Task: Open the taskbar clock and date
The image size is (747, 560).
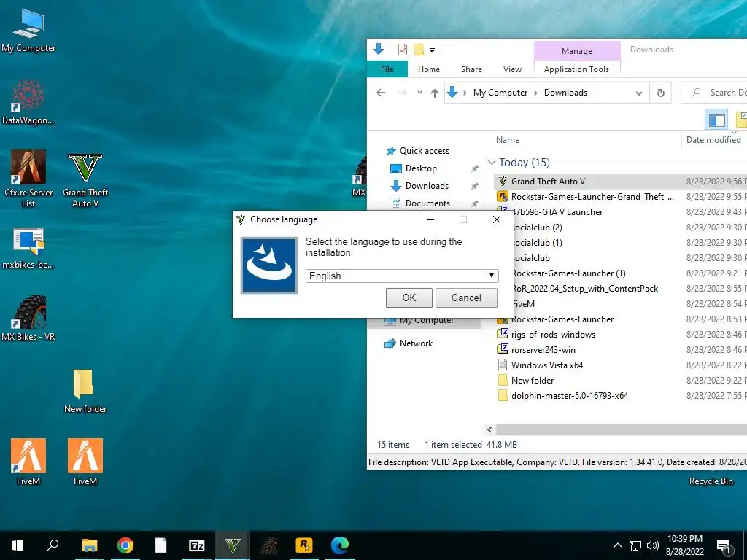Action: point(685,545)
